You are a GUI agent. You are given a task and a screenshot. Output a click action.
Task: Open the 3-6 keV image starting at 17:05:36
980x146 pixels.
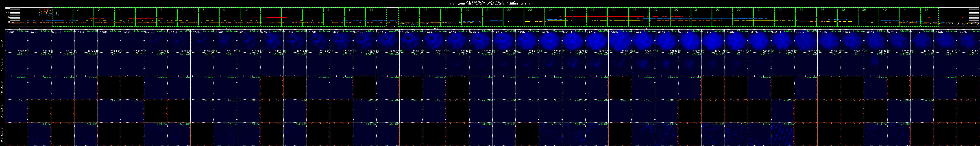point(109,41)
